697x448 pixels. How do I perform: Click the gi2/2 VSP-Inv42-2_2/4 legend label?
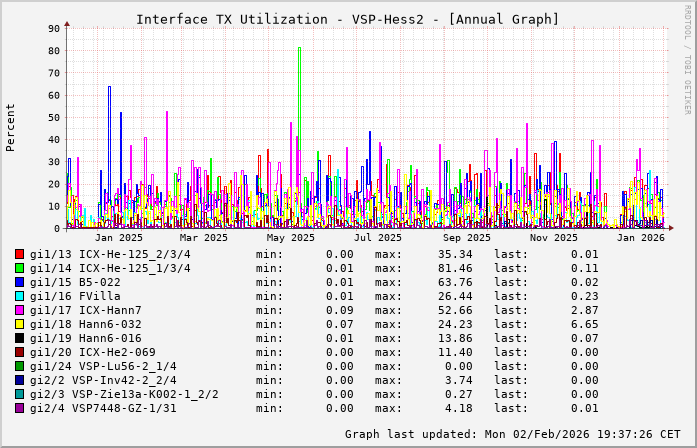click(103, 380)
